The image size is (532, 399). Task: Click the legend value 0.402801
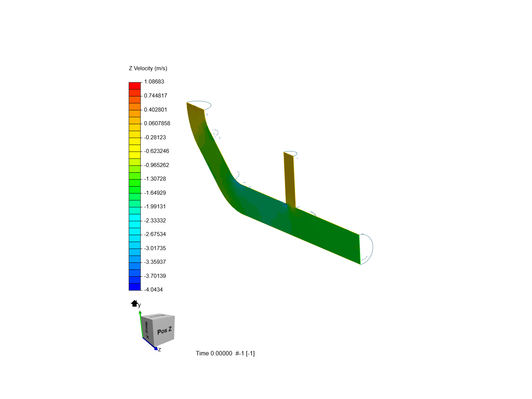point(156,110)
